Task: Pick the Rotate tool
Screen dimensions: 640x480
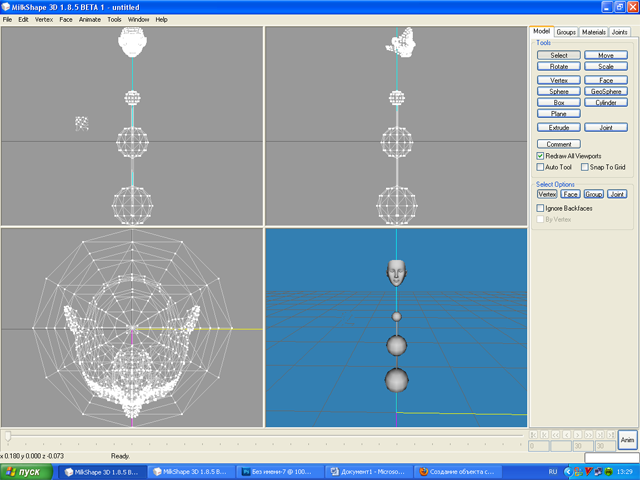Action: pos(558,66)
